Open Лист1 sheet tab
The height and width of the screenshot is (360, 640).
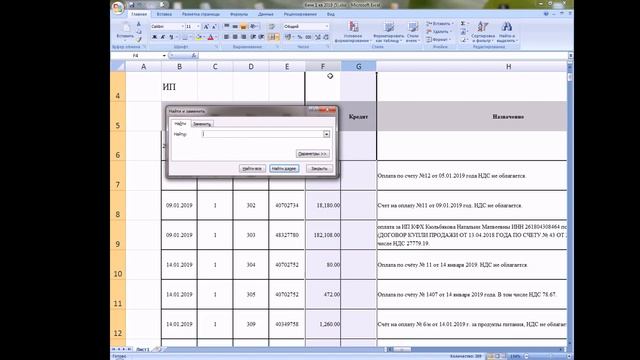click(x=142, y=349)
